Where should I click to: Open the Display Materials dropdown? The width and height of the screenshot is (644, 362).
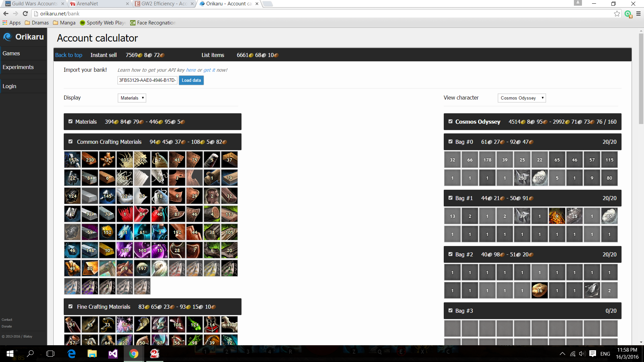[132, 98]
